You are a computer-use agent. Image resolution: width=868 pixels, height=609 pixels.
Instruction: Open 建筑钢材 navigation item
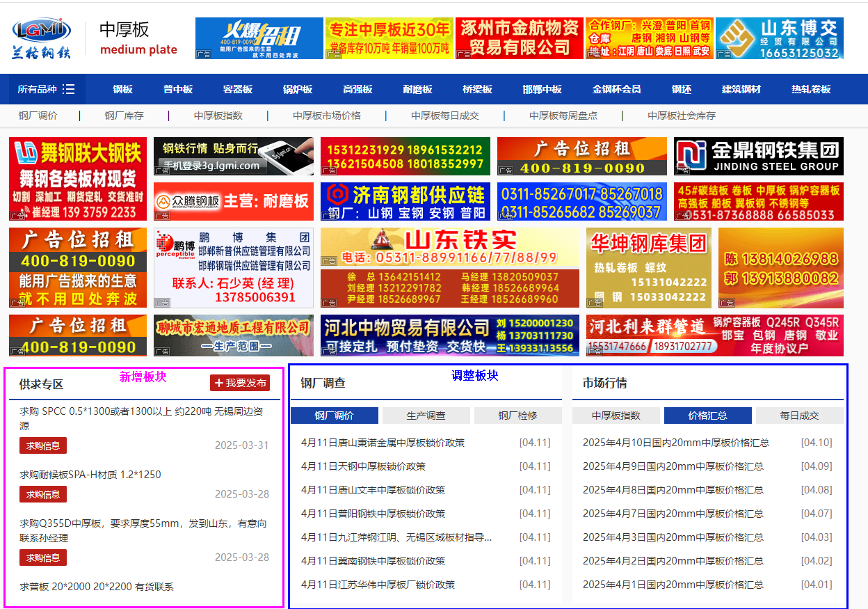[x=741, y=89]
